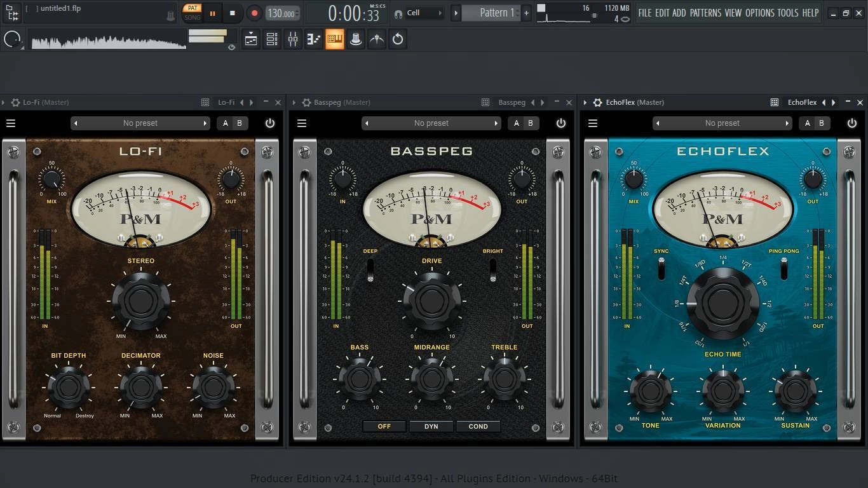Open the TOOLS menu
Image resolution: width=868 pixels, height=488 pixels.
point(788,13)
